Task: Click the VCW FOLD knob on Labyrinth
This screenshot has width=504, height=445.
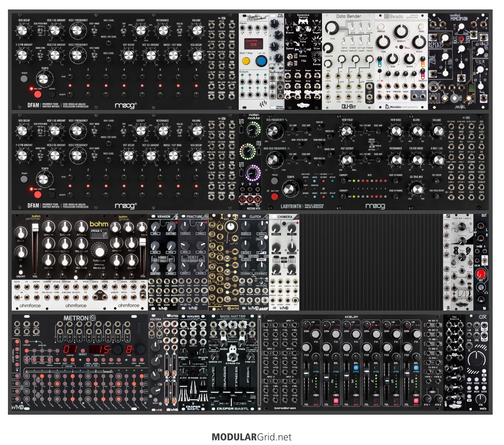Action: point(347,132)
